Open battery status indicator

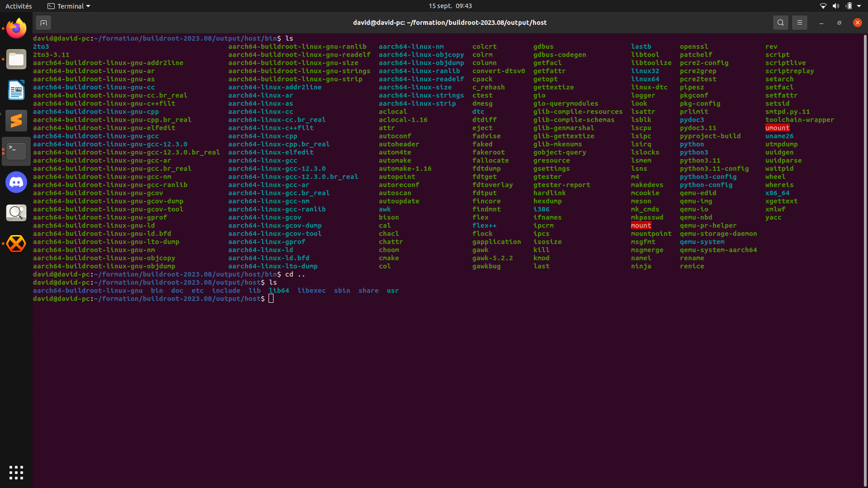(x=849, y=6)
